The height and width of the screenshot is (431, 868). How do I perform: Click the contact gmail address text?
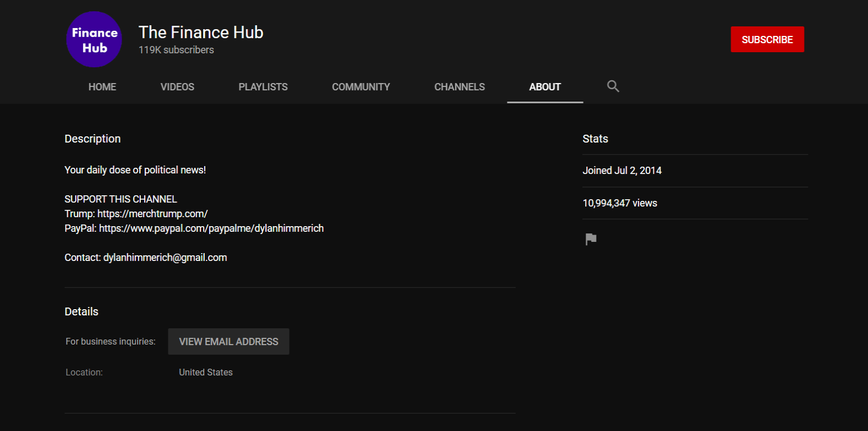tap(165, 258)
